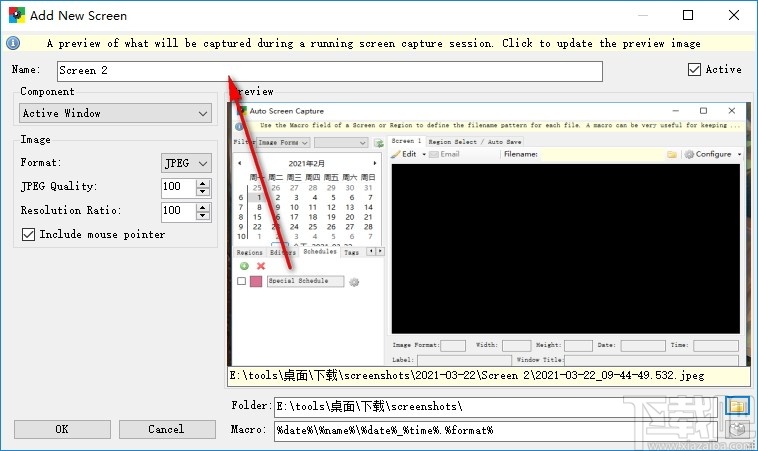Open the Component dropdown showing Active Window

[x=115, y=113]
